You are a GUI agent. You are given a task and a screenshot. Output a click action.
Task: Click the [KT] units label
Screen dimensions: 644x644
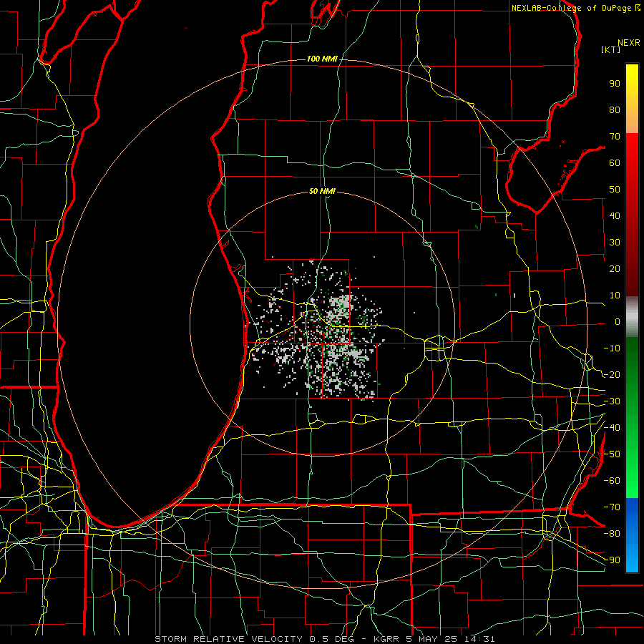click(x=611, y=49)
